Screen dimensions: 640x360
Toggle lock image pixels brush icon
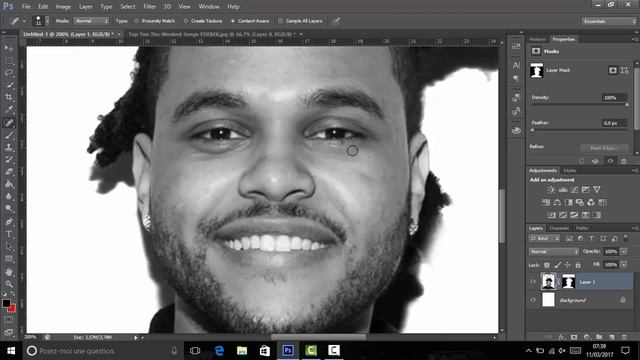click(x=558, y=265)
